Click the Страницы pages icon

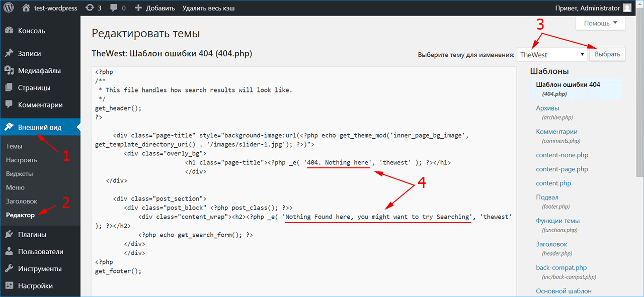9,87
